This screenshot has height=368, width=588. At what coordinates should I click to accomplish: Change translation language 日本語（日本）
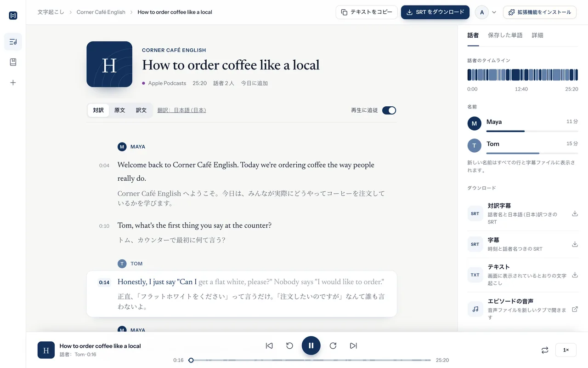click(181, 110)
